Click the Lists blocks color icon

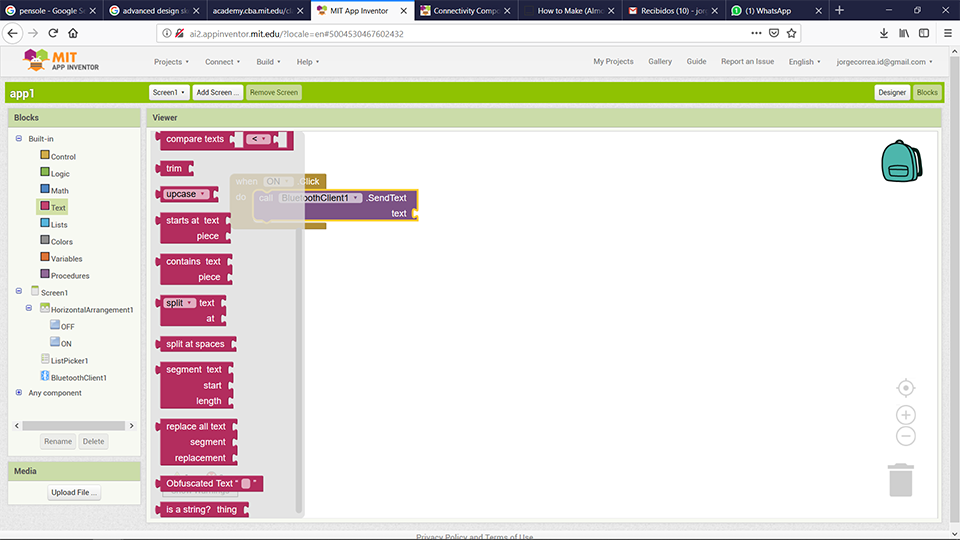[45, 223]
